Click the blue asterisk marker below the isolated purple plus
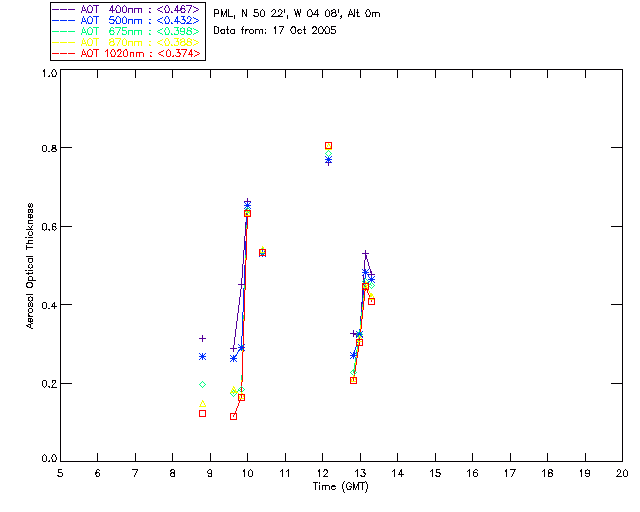Viewport: 640px width, 512px height. tap(202, 357)
